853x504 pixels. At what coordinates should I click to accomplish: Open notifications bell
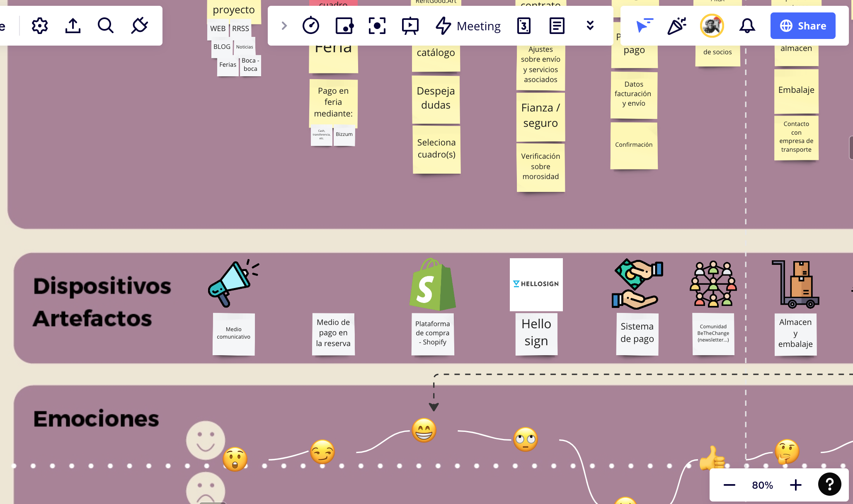pyautogui.click(x=747, y=26)
